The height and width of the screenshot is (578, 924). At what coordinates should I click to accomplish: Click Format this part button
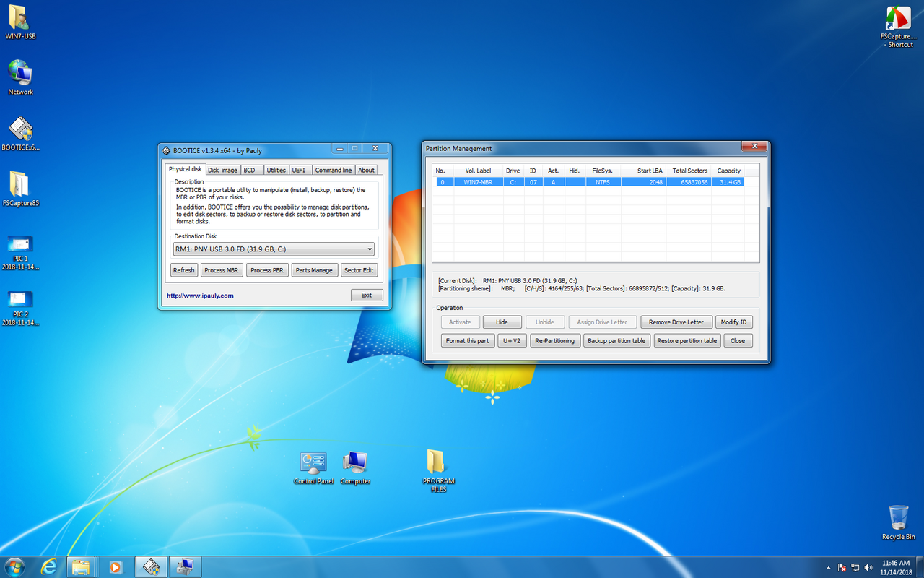pos(467,341)
